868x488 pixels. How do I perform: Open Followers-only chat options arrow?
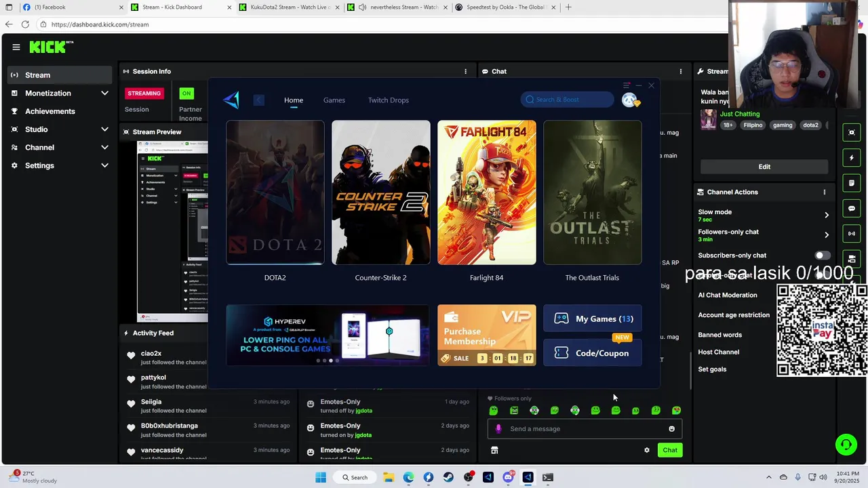tap(826, 235)
